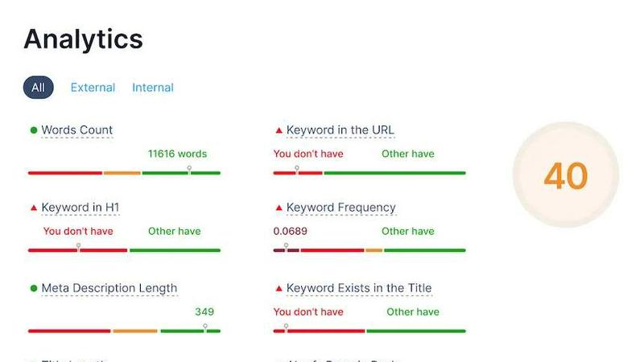Screen dimensions: 644x362
Task: Open the Keyword in H1 metric
Action: point(80,208)
